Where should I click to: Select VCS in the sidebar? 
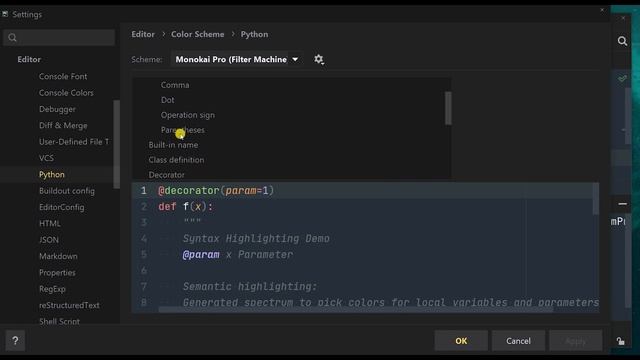point(47,158)
